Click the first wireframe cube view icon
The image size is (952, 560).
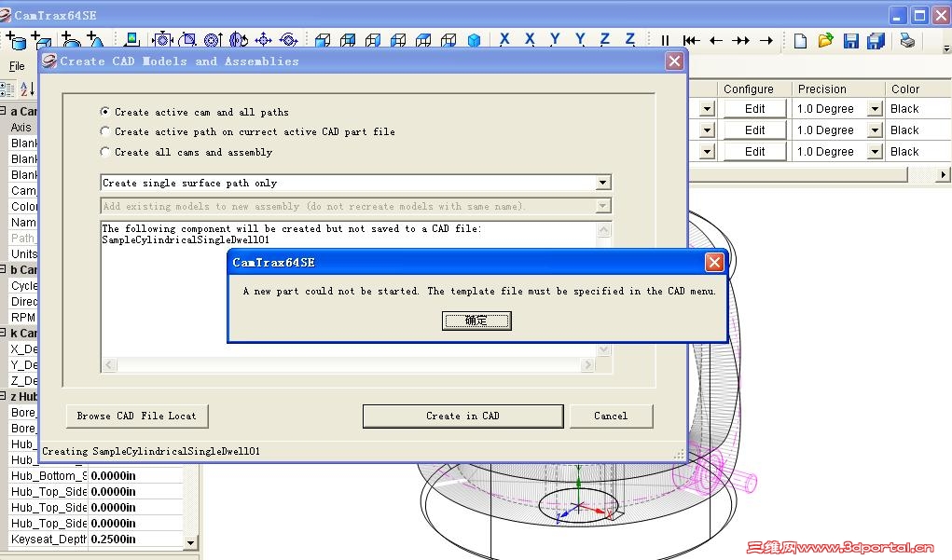[x=323, y=40]
